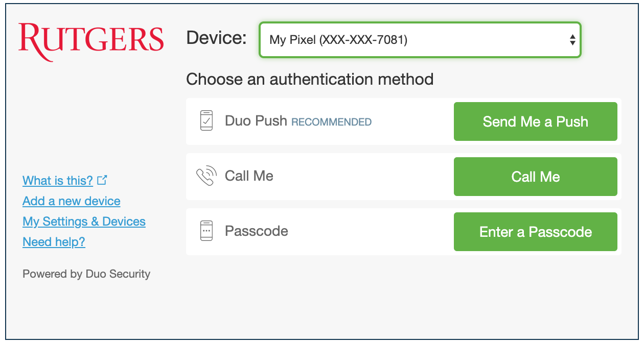The width and height of the screenshot is (644, 343).
Task: Click the mobile device graphic next to Passcode
Action: [206, 231]
